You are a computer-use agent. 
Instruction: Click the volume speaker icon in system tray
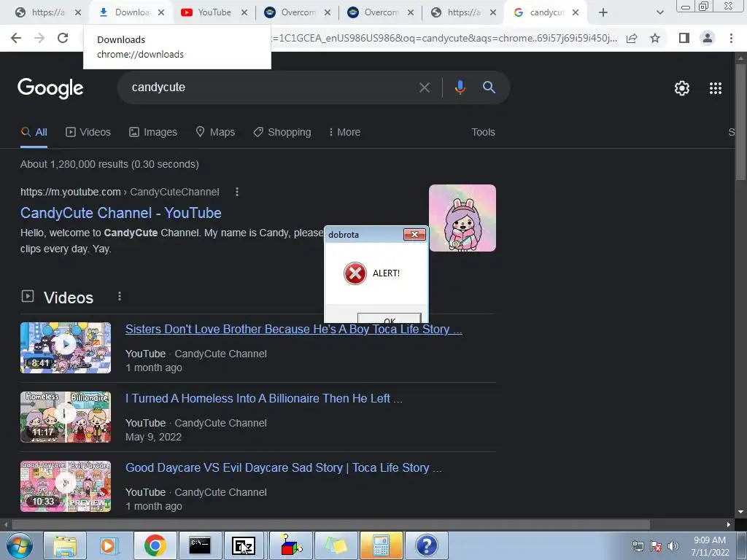point(673,546)
